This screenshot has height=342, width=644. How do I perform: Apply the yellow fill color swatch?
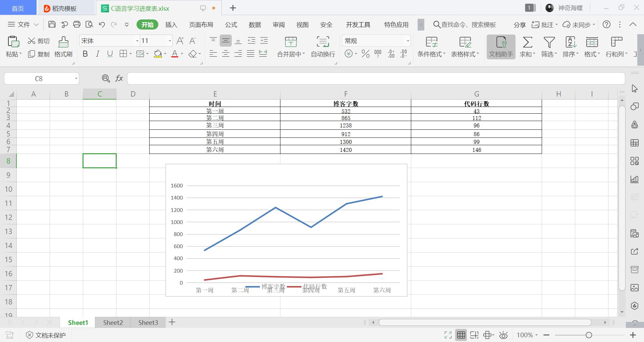pyautogui.click(x=158, y=54)
